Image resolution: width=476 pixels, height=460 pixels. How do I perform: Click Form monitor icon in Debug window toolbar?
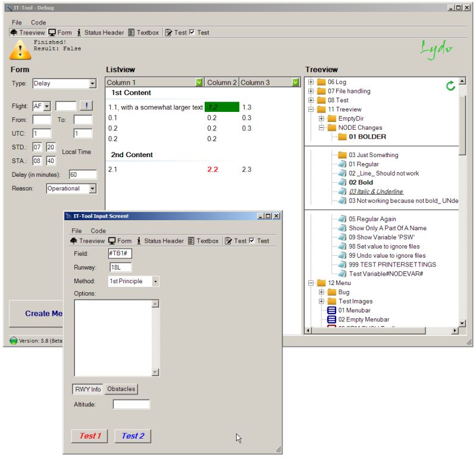pyautogui.click(x=52, y=33)
